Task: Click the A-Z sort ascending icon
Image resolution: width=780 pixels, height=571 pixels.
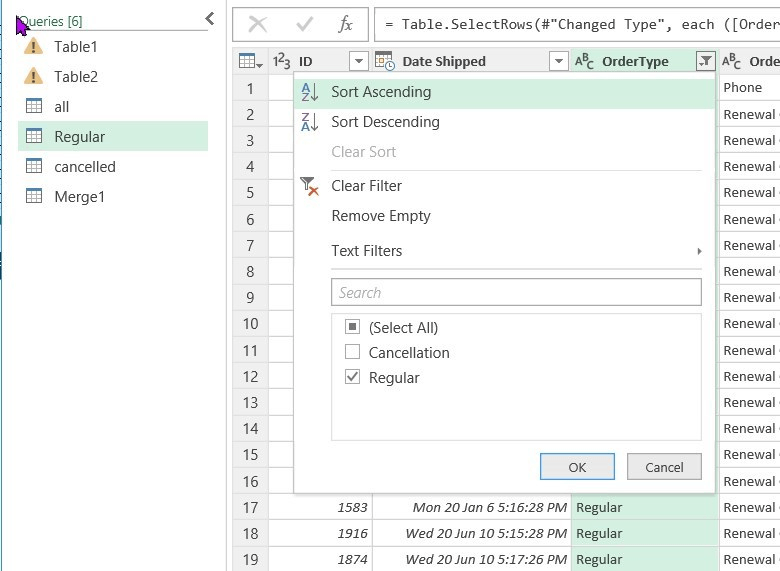Action: coord(309,92)
